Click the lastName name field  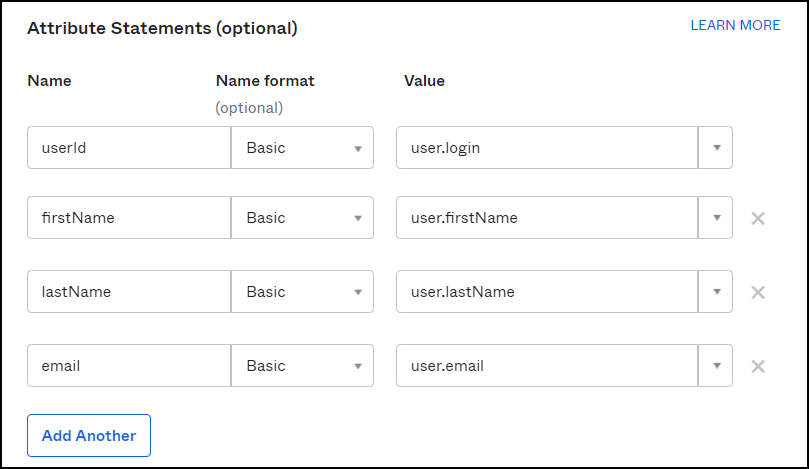(x=129, y=292)
